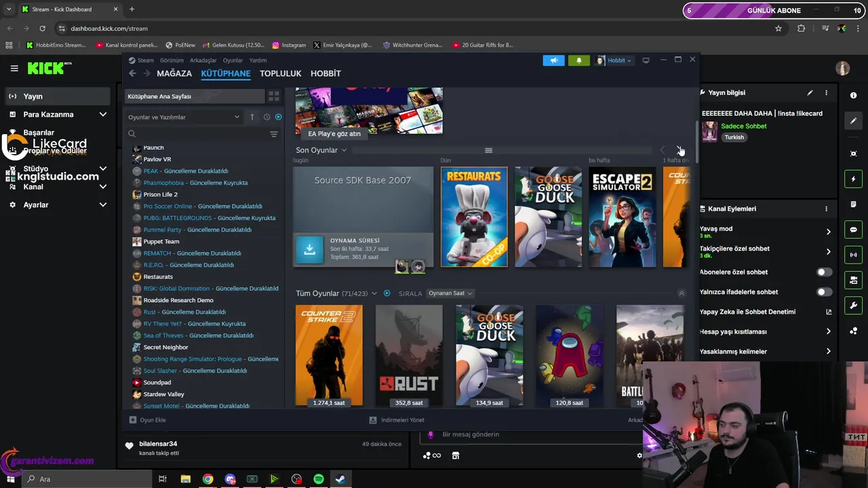Click the ready-to-play filter icon
The height and width of the screenshot is (488, 868).
pos(278,117)
